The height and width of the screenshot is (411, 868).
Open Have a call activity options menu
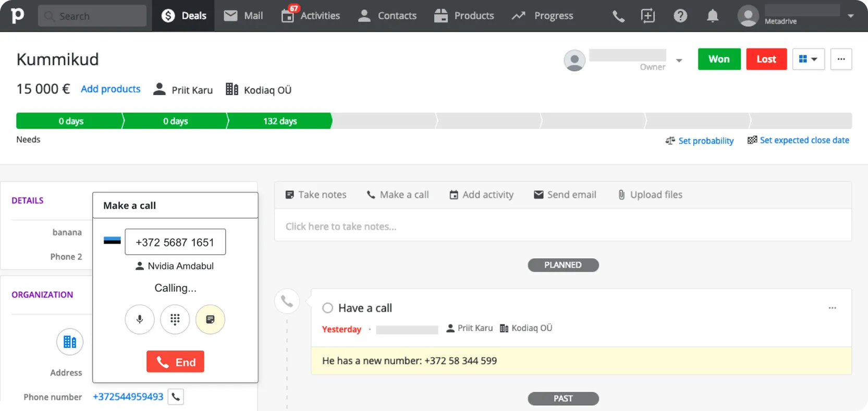(832, 308)
